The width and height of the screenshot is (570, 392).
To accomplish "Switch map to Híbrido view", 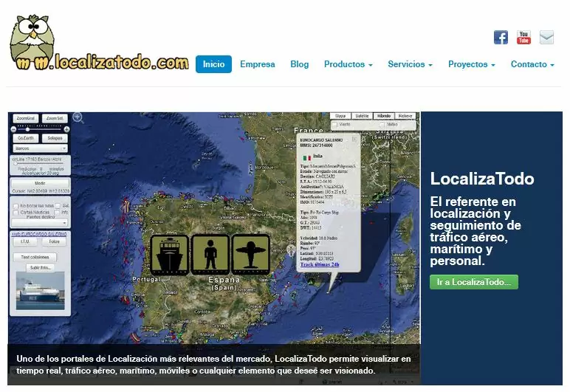I will [384, 116].
